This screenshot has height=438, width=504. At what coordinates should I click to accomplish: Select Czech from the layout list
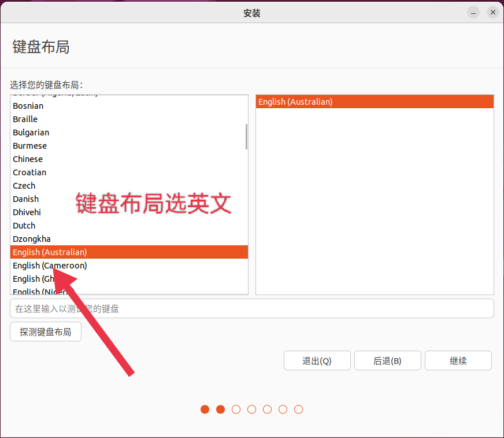[24, 186]
